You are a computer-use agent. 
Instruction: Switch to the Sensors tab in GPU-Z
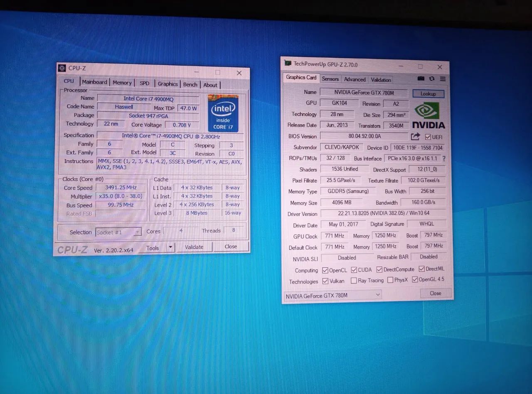tap(330, 79)
